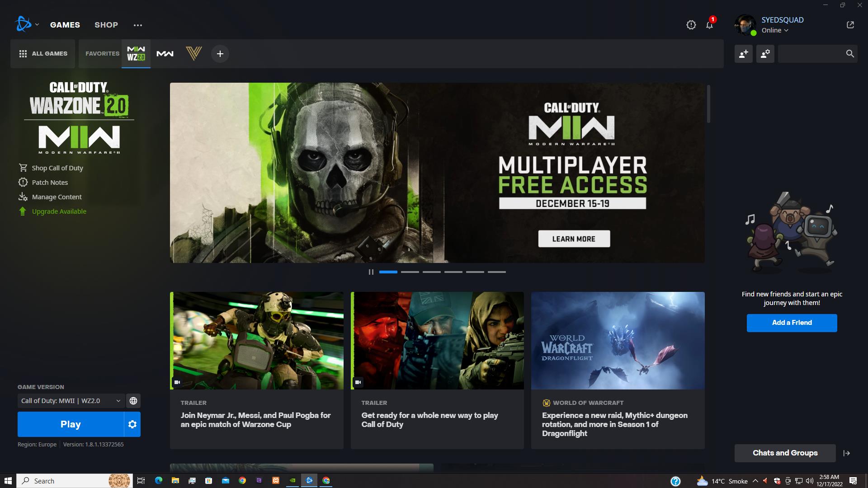Image resolution: width=868 pixels, height=488 pixels.
Task: Expand the Battle.net logo menu
Action: pyautogui.click(x=27, y=24)
